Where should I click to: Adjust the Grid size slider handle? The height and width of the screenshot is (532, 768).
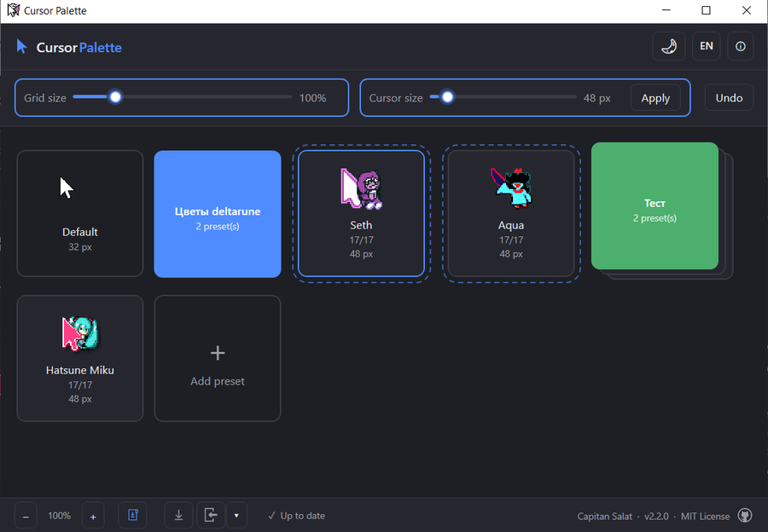pos(115,97)
